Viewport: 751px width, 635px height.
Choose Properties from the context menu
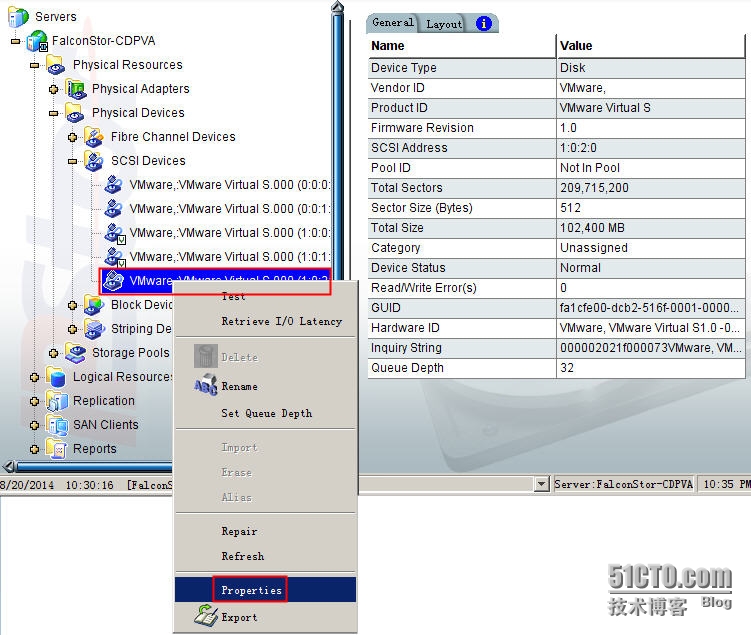pyautogui.click(x=265, y=590)
